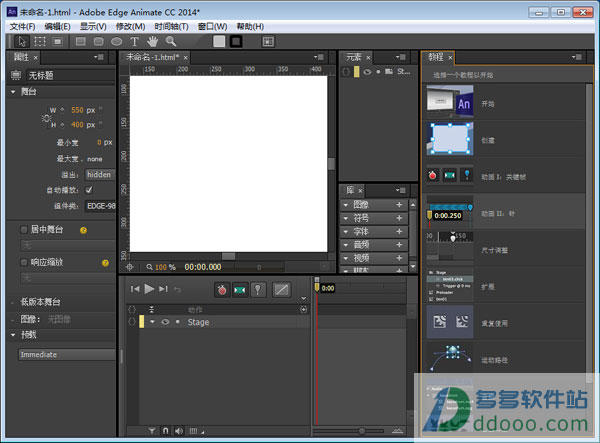Add video with the plus button
Image resolution: width=600 pixels, height=443 pixels.
[x=399, y=258]
